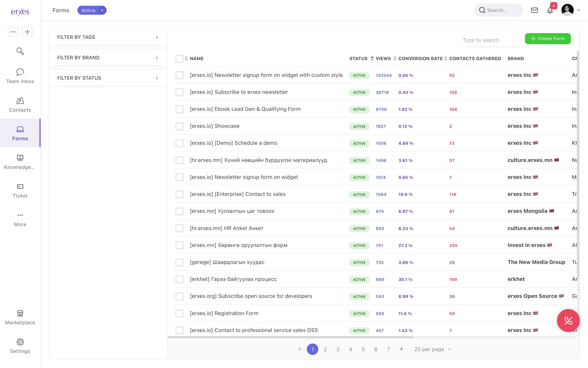Viewport: 588px width, 368px height.
Task: Go to page 3
Action: point(338,349)
